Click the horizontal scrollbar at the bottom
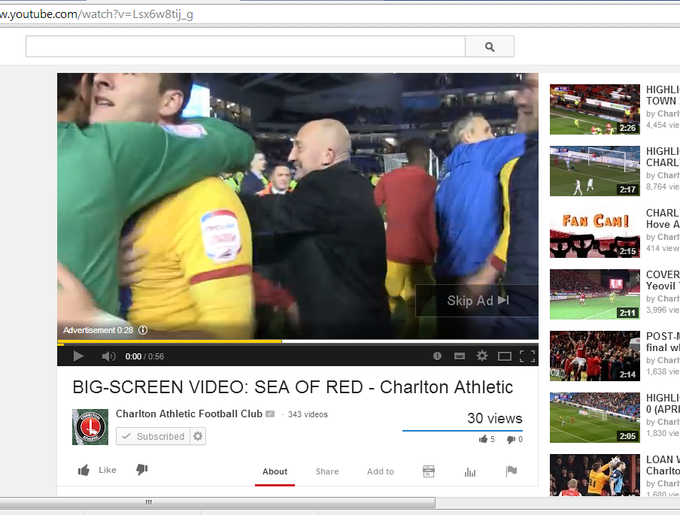The width and height of the screenshot is (680, 515). point(217,502)
